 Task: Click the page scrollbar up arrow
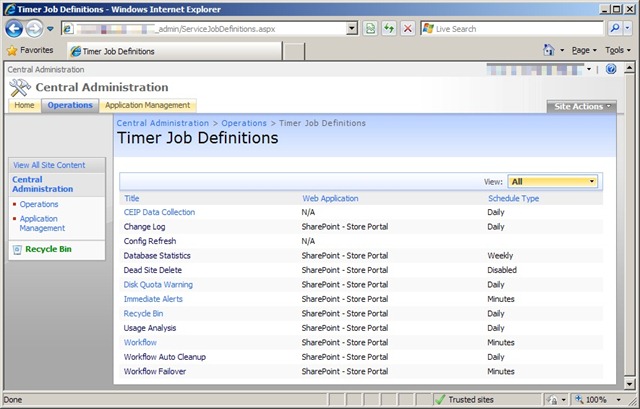[x=629, y=68]
